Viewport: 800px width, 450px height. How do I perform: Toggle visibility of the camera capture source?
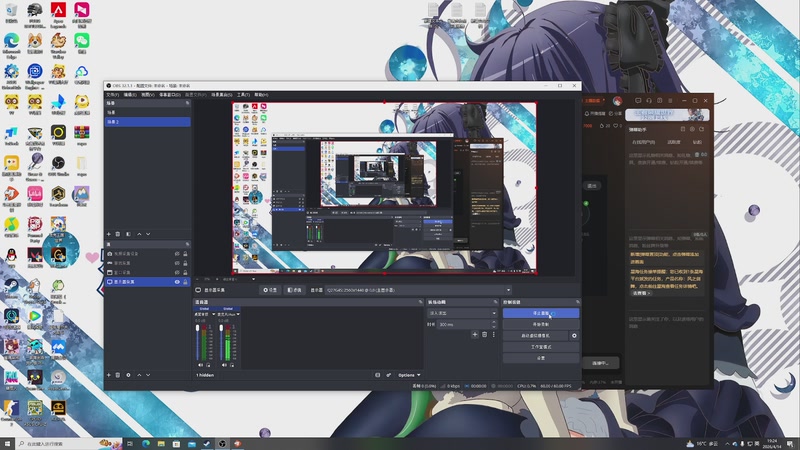(x=177, y=254)
